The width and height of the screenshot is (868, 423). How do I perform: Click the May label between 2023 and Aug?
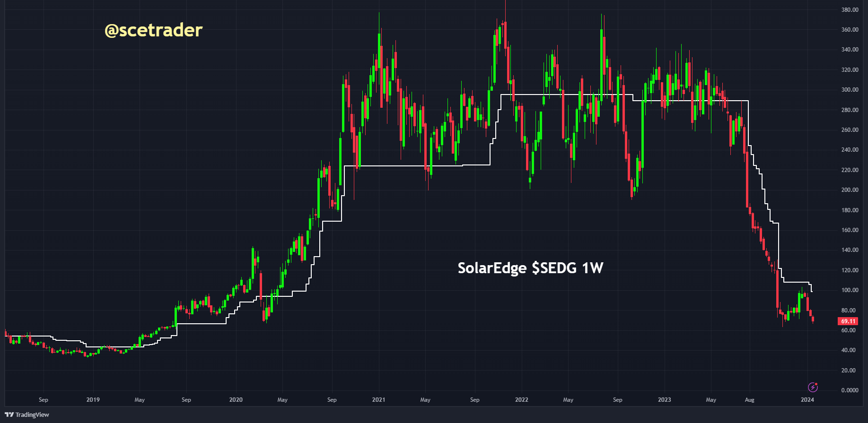pyautogui.click(x=711, y=399)
